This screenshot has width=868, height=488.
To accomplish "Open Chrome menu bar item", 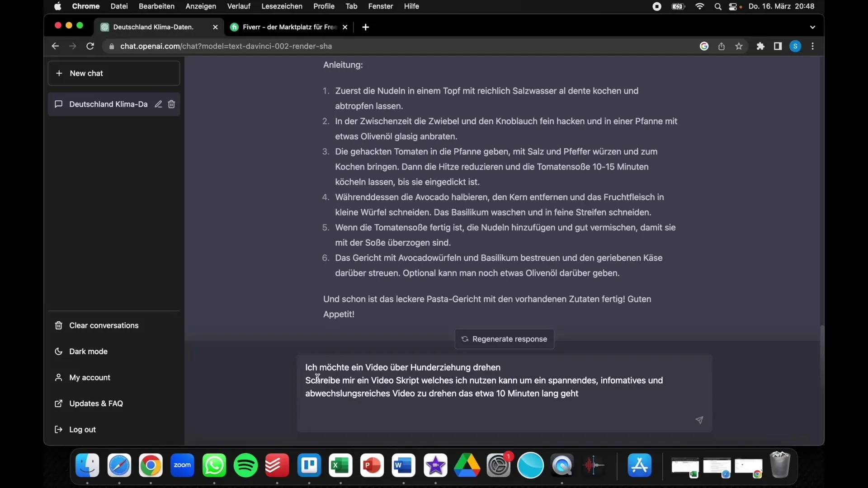I will (x=85, y=6).
